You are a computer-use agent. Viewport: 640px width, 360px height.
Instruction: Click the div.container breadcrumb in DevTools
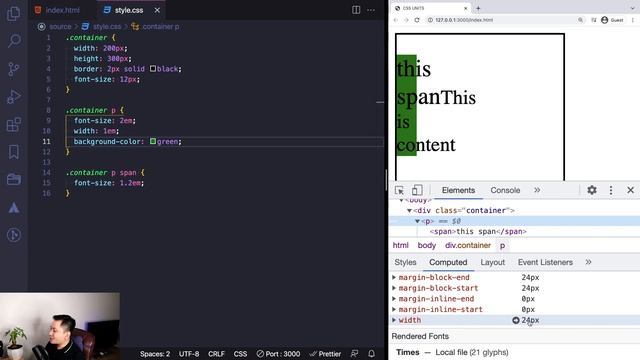coord(468,245)
